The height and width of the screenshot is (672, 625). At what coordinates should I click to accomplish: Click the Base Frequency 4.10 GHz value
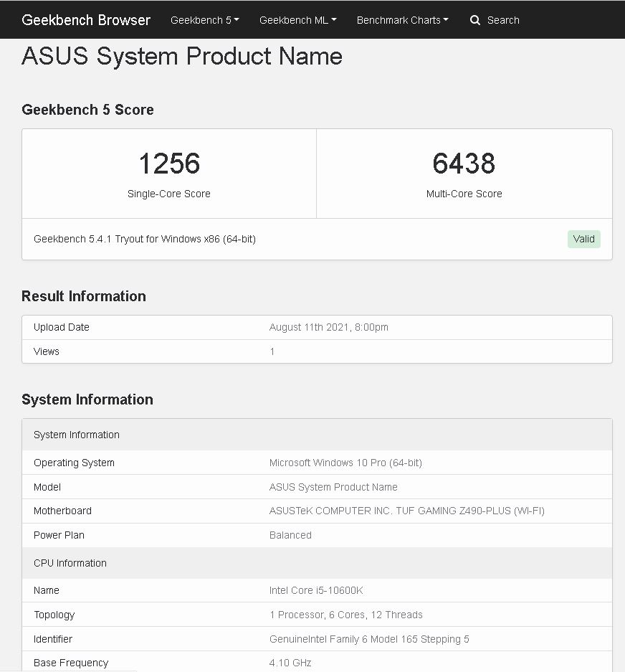[x=290, y=663]
